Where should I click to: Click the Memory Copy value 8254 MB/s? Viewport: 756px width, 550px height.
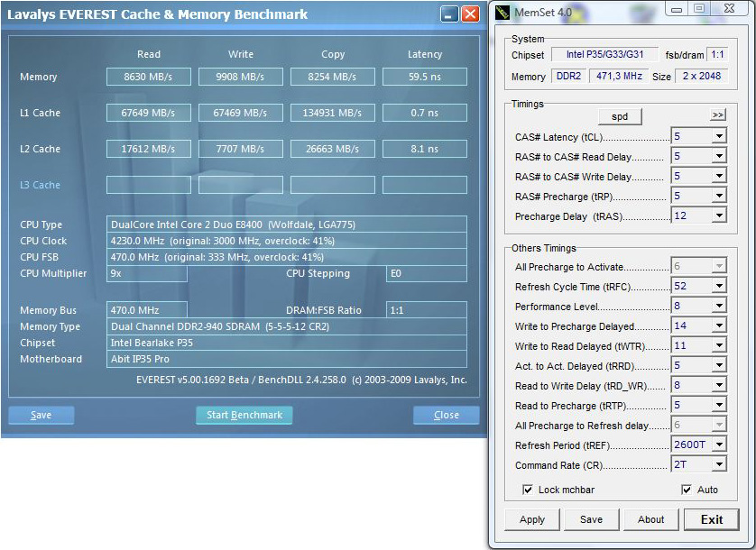(333, 77)
